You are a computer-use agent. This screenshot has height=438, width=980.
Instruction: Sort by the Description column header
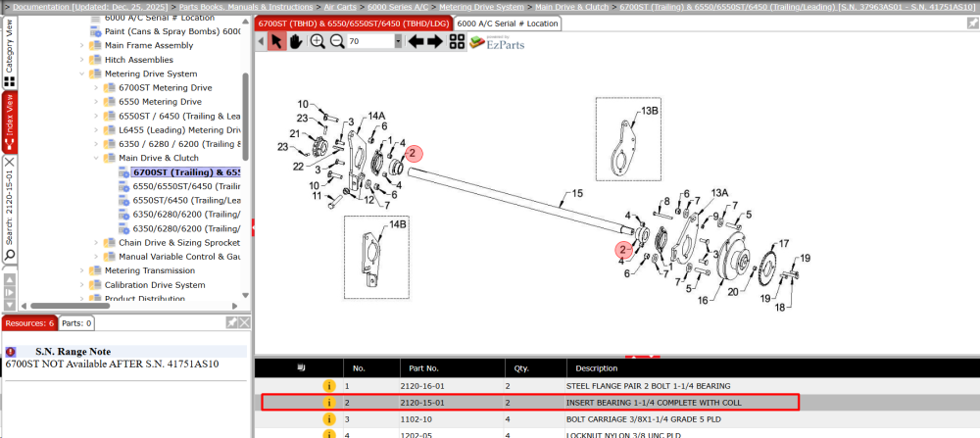[x=596, y=368]
